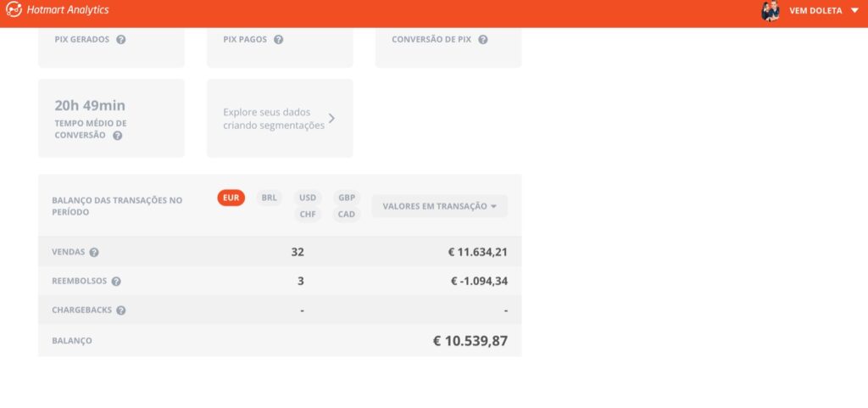
Task: Click help icon beside Conversão de Pix
Action: [482, 40]
